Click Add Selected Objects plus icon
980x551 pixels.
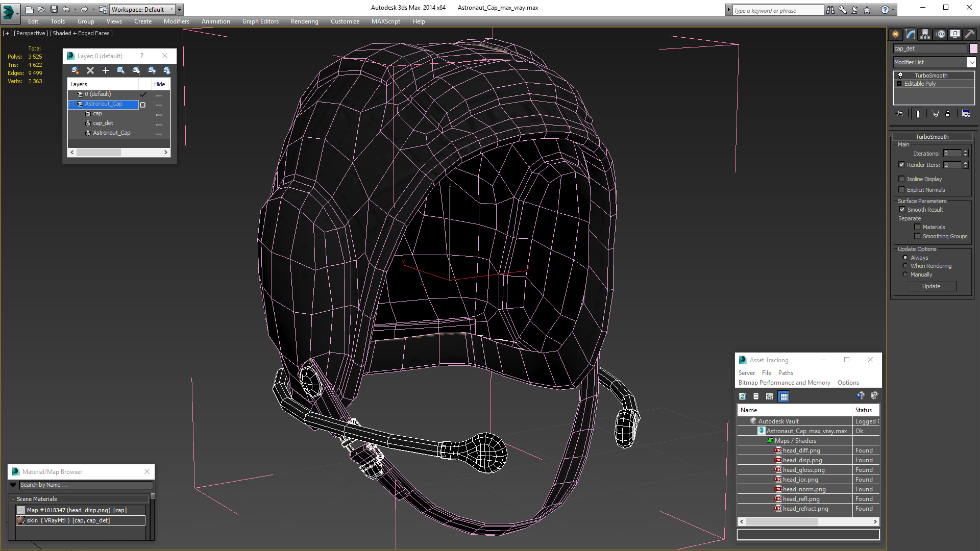106,70
